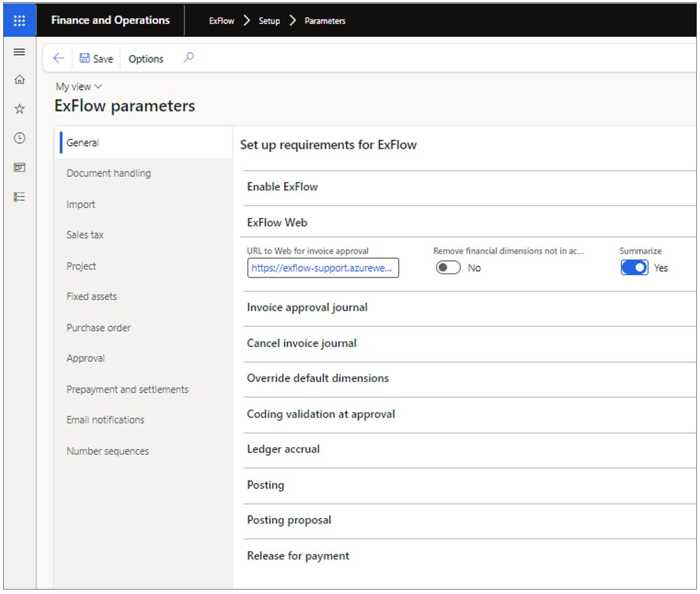Expand the Posting section
The width and height of the screenshot is (700, 594).
click(x=469, y=485)
